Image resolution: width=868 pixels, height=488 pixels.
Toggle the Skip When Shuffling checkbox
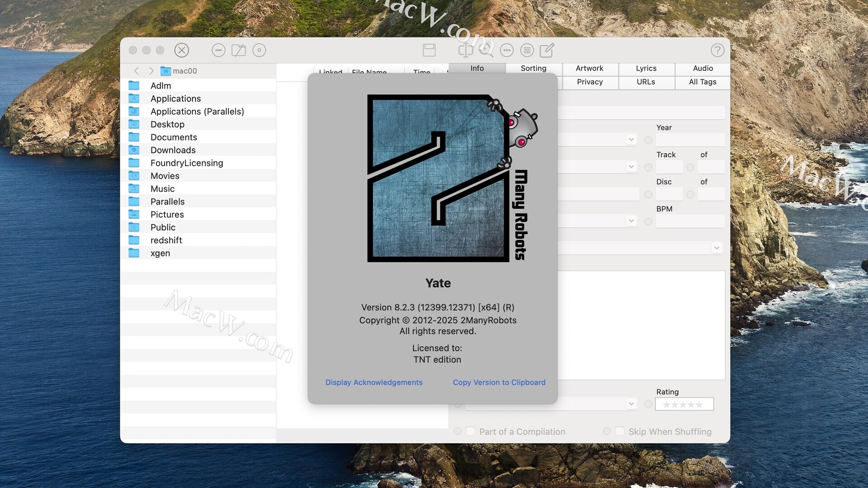tap(620, 432)
